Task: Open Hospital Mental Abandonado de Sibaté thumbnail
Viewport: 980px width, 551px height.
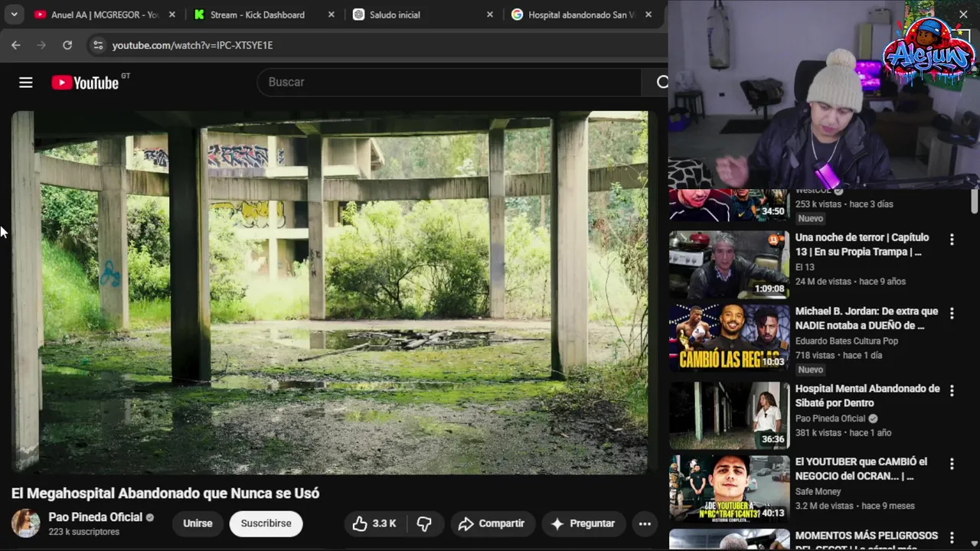Action: point(729,415)
